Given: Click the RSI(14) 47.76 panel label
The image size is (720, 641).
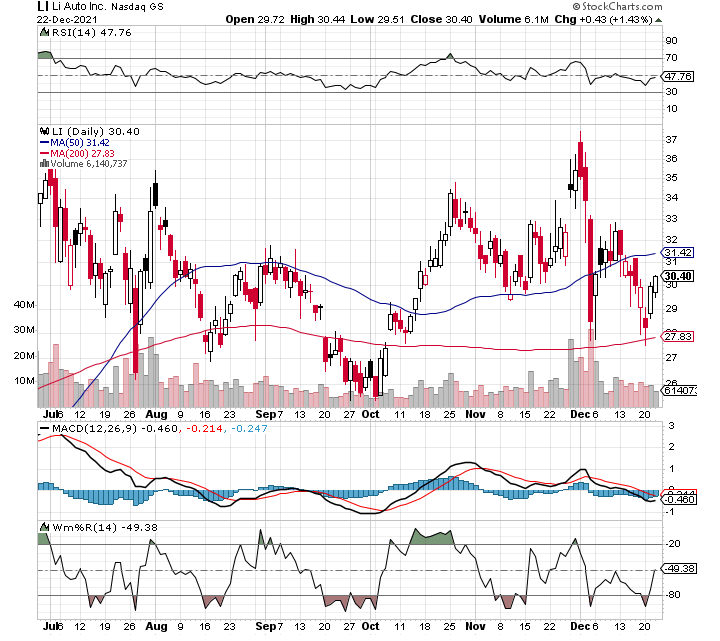Looking at the screenshot, I should (91, 32).
